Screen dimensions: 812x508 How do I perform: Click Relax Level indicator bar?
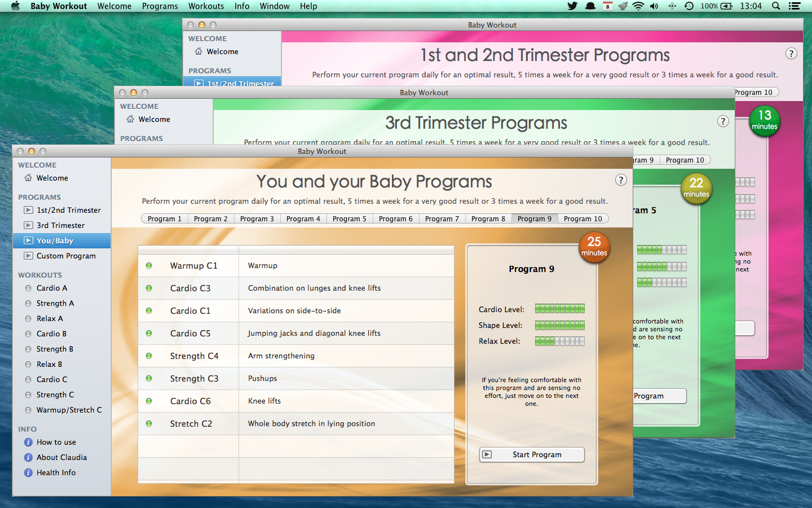click(x=560, y=341)
